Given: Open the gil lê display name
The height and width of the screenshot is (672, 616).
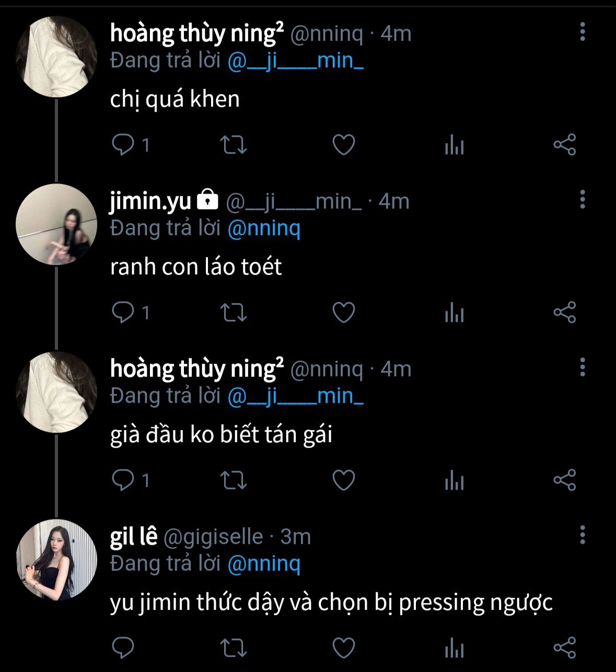Looking at the screenshot, I should pos(133,537).
